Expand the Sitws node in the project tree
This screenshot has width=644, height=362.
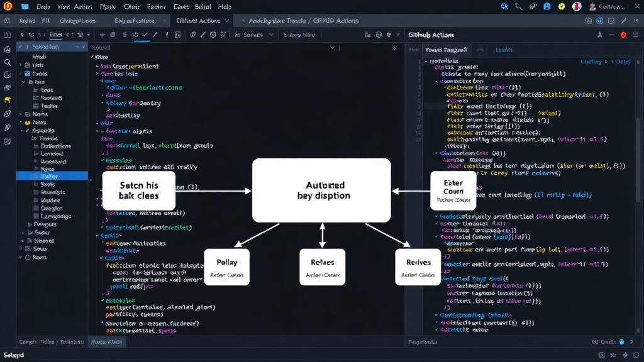[21, 249]
